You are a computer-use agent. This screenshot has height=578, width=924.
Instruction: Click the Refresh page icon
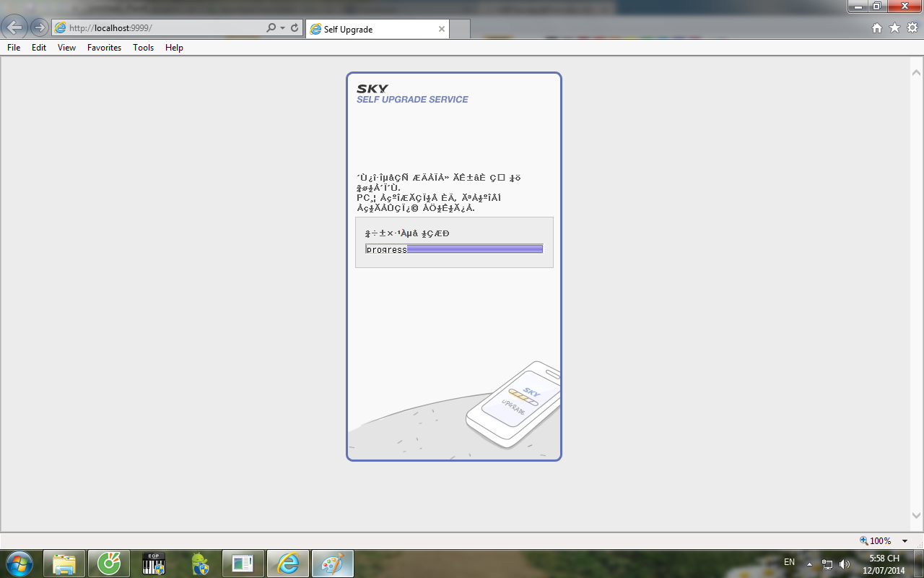pyautogui.click(x=295, y=28)
